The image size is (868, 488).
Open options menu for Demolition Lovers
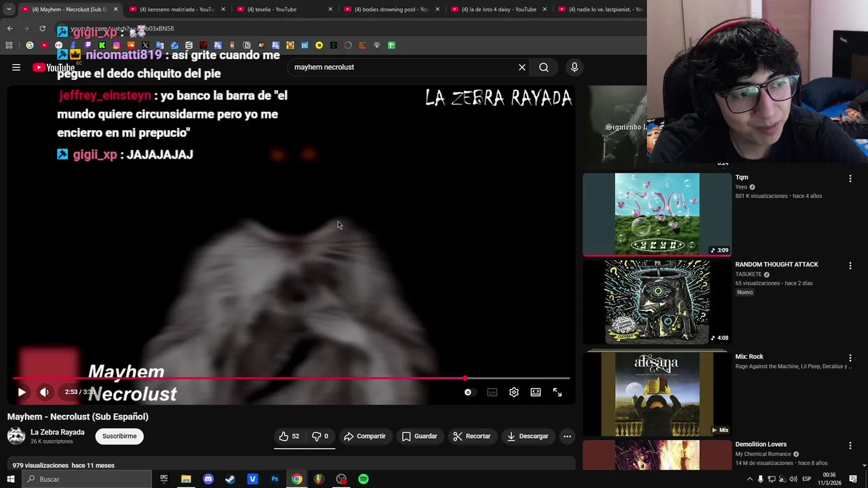pyautogui.click(x=850, y=445)
